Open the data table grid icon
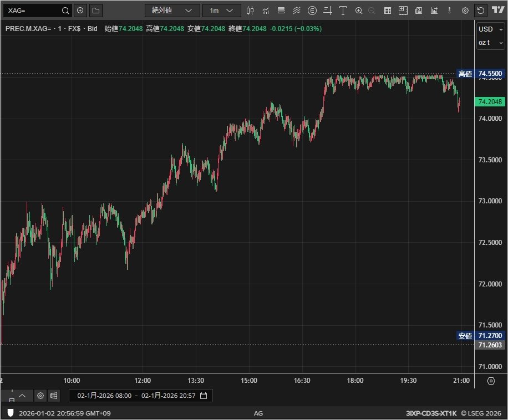This screenshot has height=420, width=508. click(388, 11)
